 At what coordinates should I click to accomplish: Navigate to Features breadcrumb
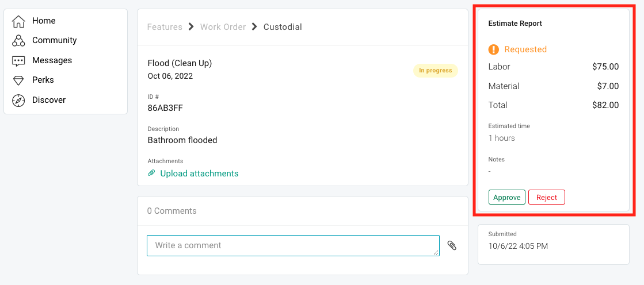click(x=165, y=27)
